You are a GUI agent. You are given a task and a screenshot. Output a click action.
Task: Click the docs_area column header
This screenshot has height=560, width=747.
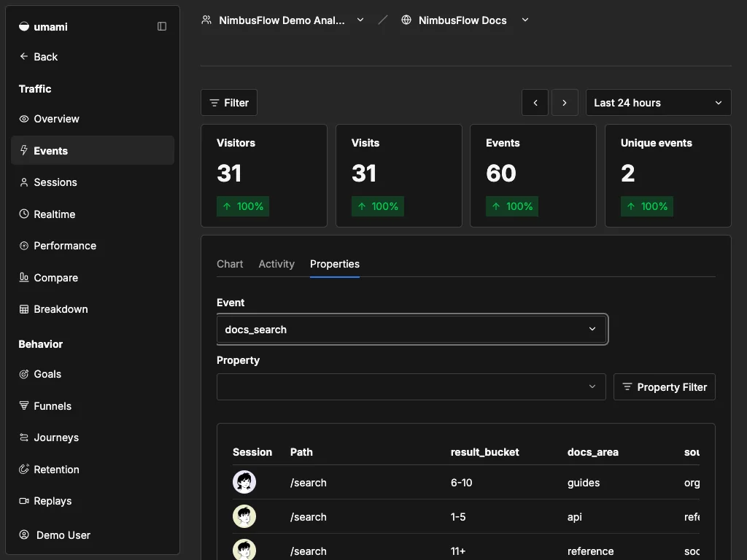[592, 452]
